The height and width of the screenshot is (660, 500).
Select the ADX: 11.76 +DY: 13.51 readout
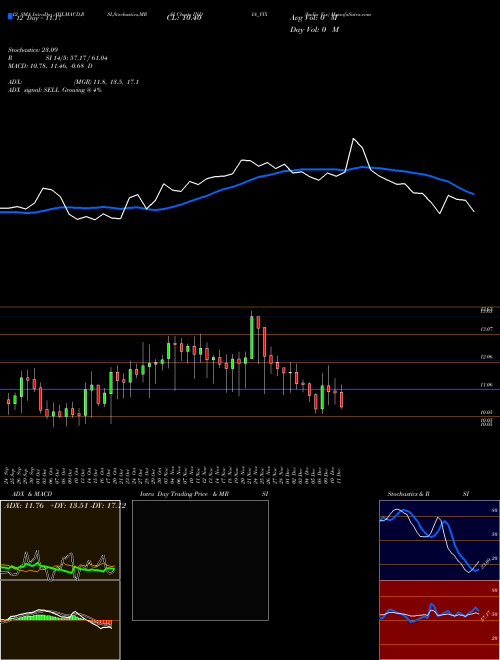65,506
